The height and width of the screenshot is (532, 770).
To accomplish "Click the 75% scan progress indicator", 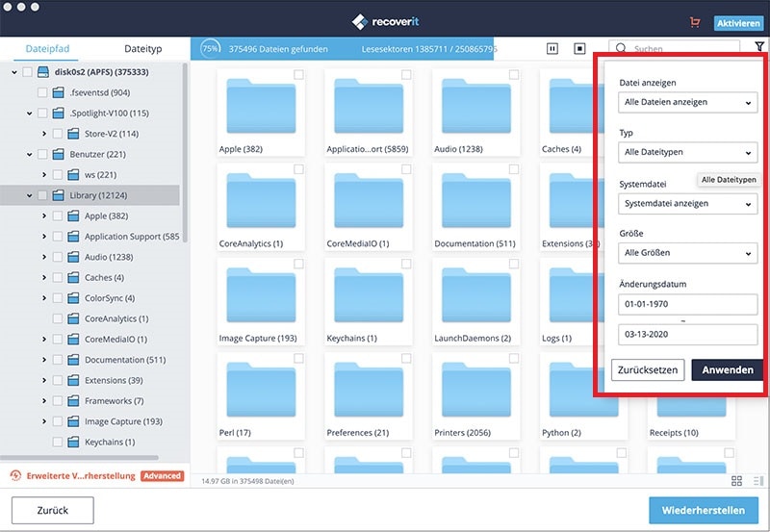I will click(210, 49).
